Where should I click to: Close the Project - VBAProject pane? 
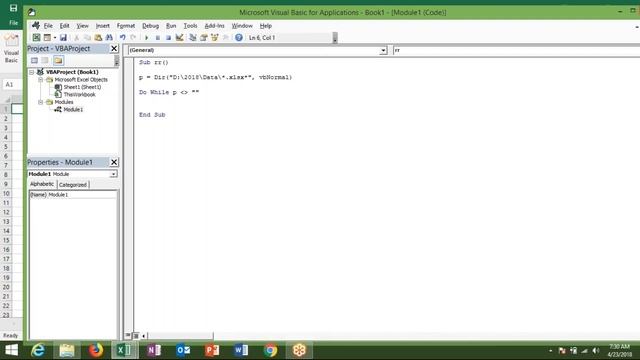coord(114,49)
